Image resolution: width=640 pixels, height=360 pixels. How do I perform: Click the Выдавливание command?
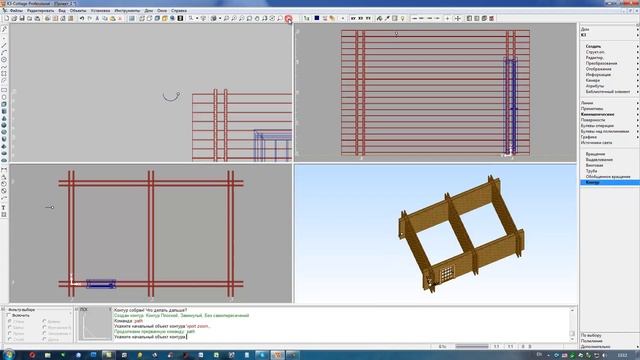(599, 160)
